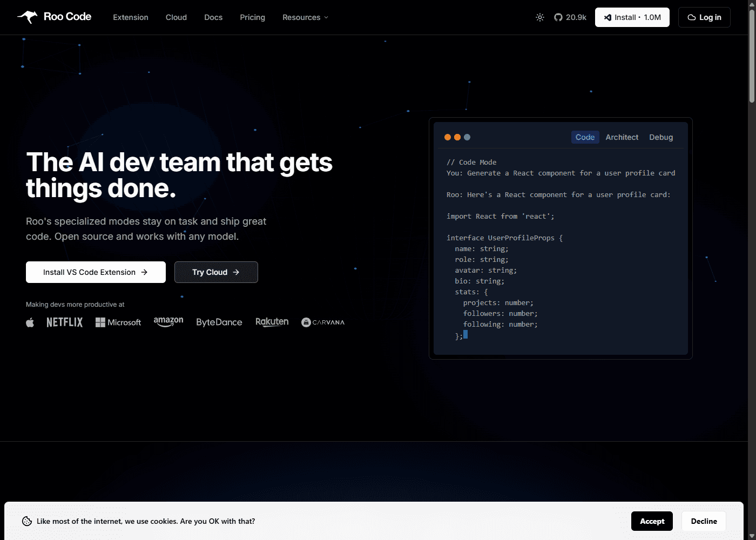Click the Log in button
Image resolution: width=756 pixels, height=540 pixels.
point(704,17)
